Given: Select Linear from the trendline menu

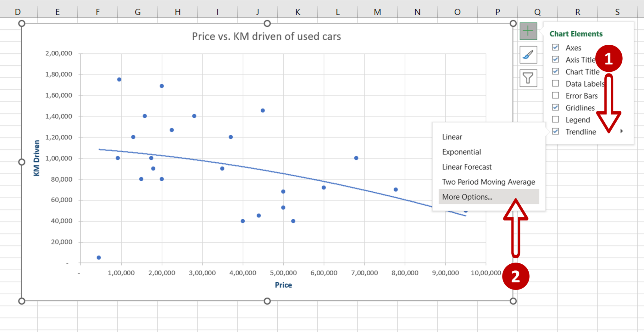Looking at the screenshot, I should click(x=452, y=137).
